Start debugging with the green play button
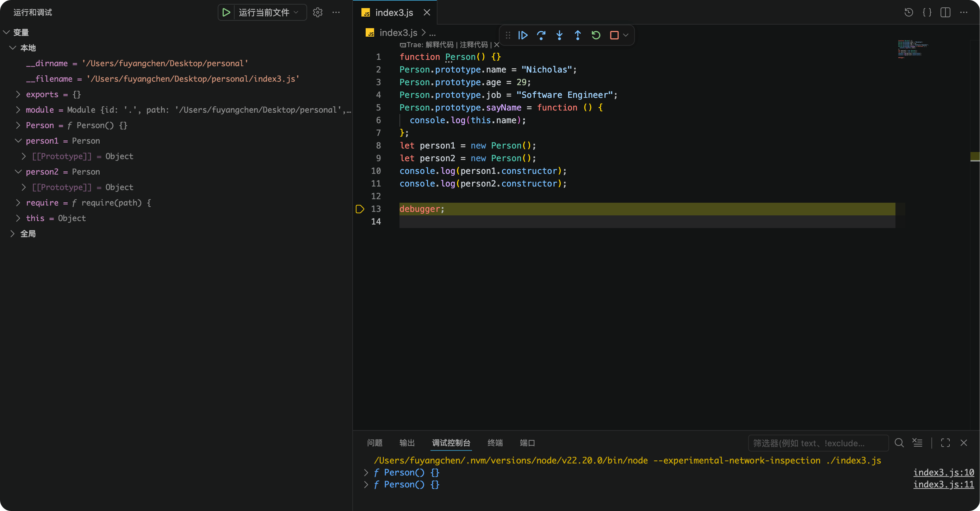Image resolution: width=980 pixels, height=511 pixels. click(x=226, y=13)
